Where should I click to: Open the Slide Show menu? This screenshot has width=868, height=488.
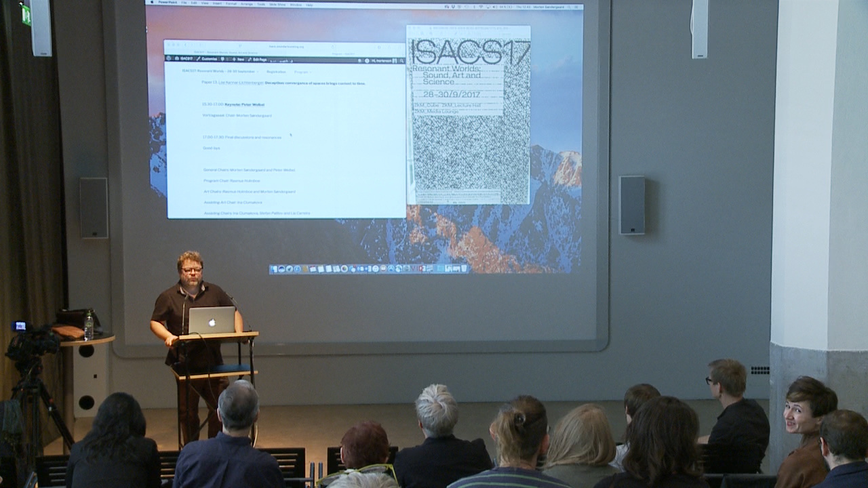(277, 4)
